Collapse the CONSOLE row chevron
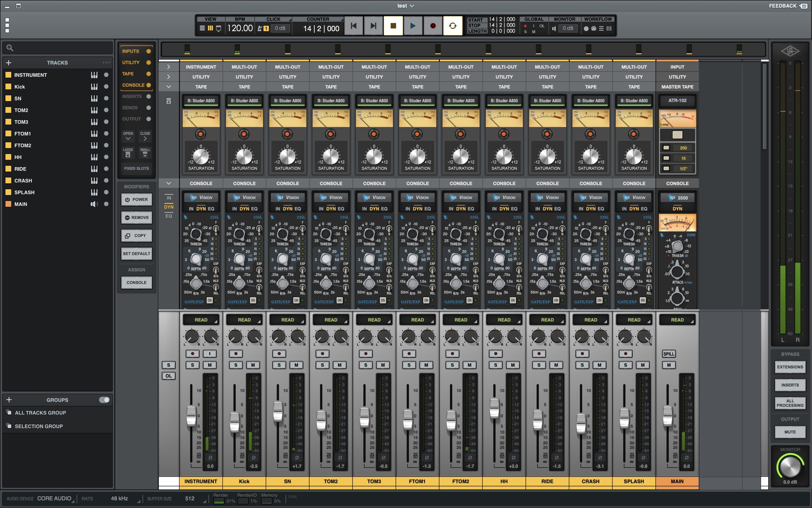 click(x=168, y=184)
